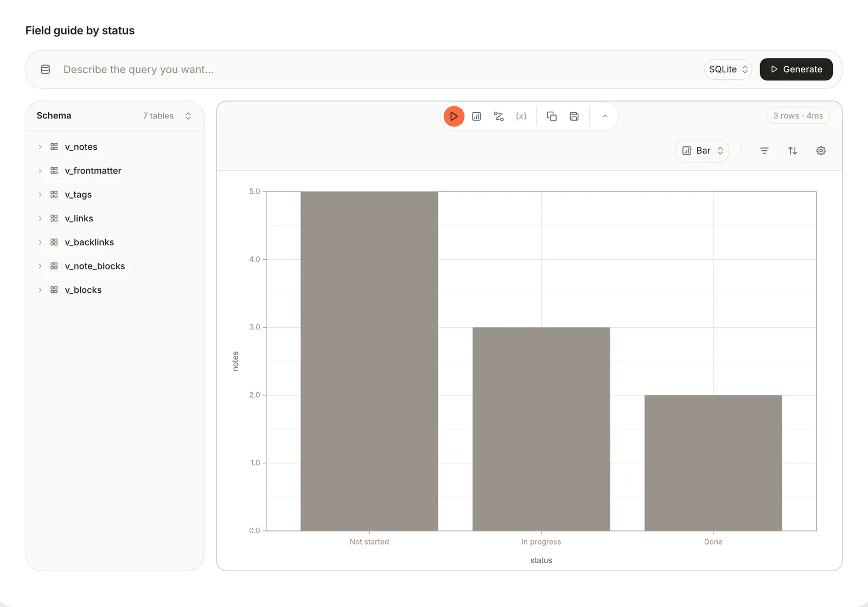Open the filter lines icon
Viewport: 868px width, 607px height.
[764, 151]
